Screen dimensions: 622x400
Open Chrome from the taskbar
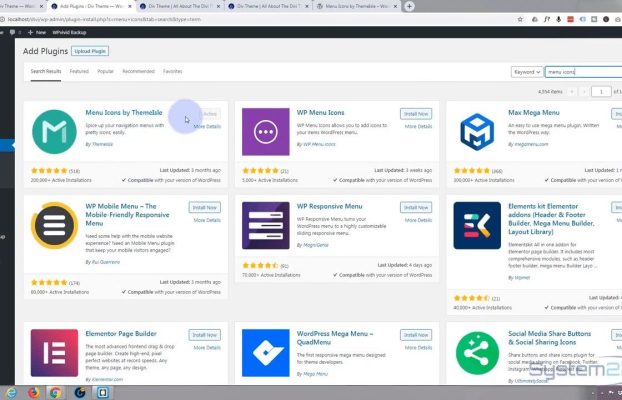click(x=56, y=392)
